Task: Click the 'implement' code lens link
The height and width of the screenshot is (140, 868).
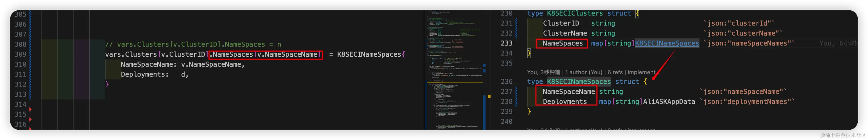Action: 642,72
